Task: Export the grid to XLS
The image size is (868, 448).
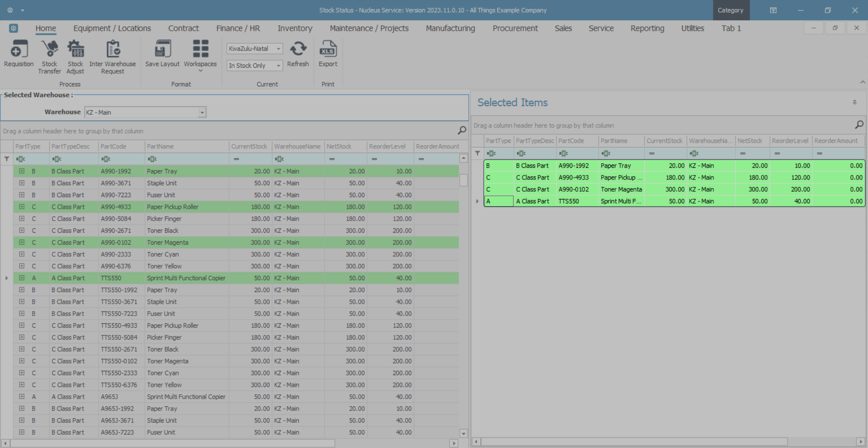Action: point(328,50)
